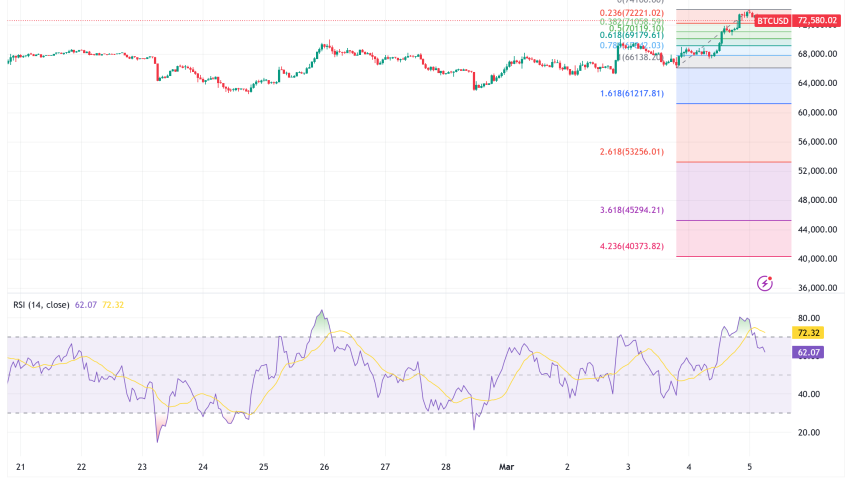Click the red BTCUSD symbol label
The height and width of the screenshot is (485, 852).
772,21
